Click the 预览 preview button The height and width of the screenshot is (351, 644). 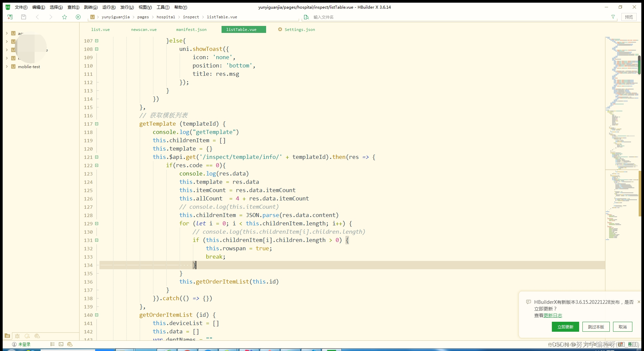(629, 17)
